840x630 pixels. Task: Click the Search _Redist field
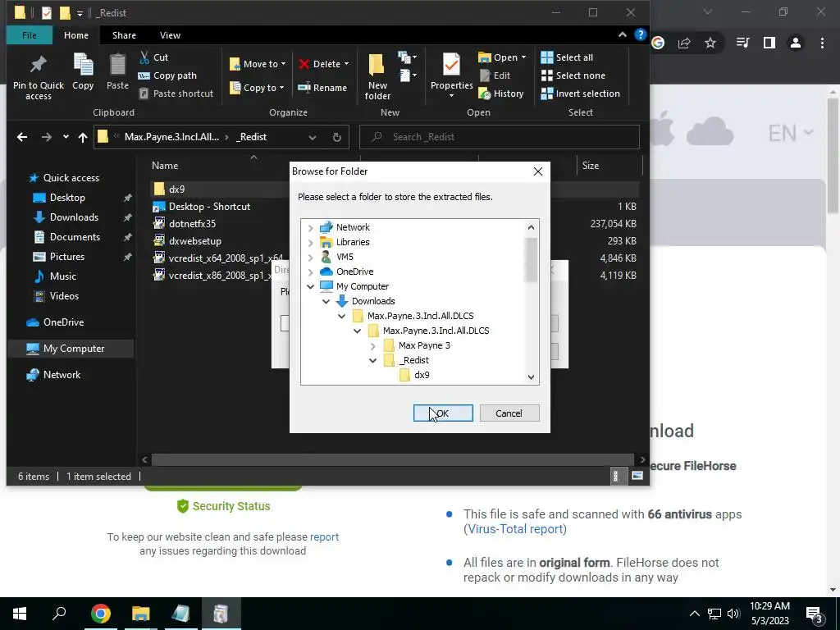500,137
